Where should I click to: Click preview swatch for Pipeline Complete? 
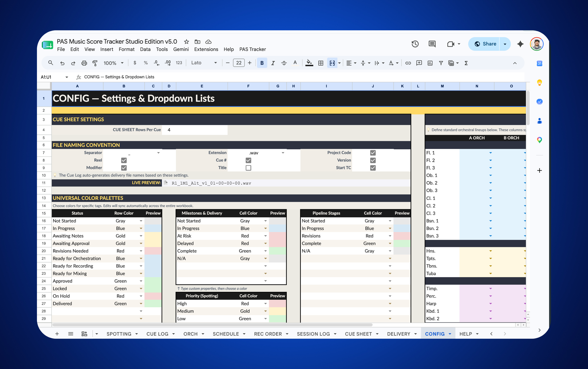point(402,244)
